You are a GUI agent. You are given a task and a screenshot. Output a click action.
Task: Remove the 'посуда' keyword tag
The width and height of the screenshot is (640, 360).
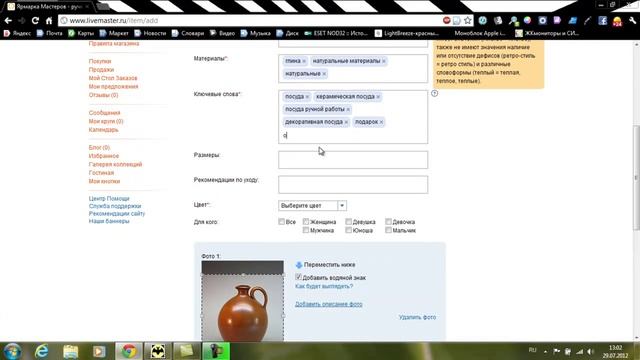[x=307, y=97]
